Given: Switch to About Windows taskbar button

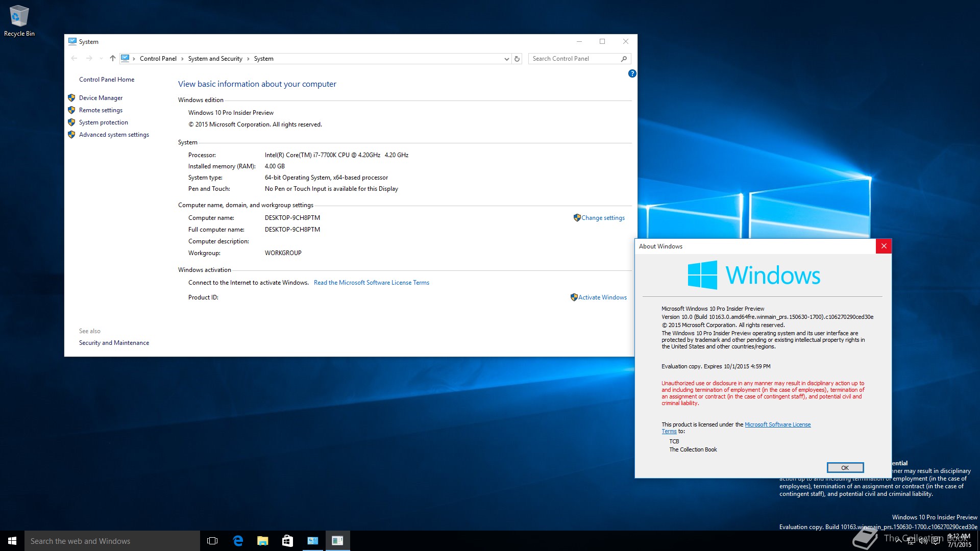Looking at the screenshot, I should tap(337, 541).
